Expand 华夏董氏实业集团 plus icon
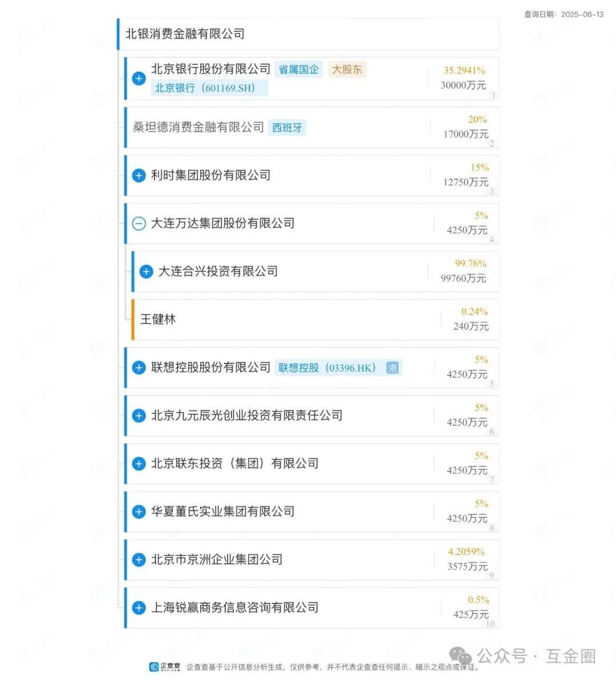 click(x=139, y=512)
